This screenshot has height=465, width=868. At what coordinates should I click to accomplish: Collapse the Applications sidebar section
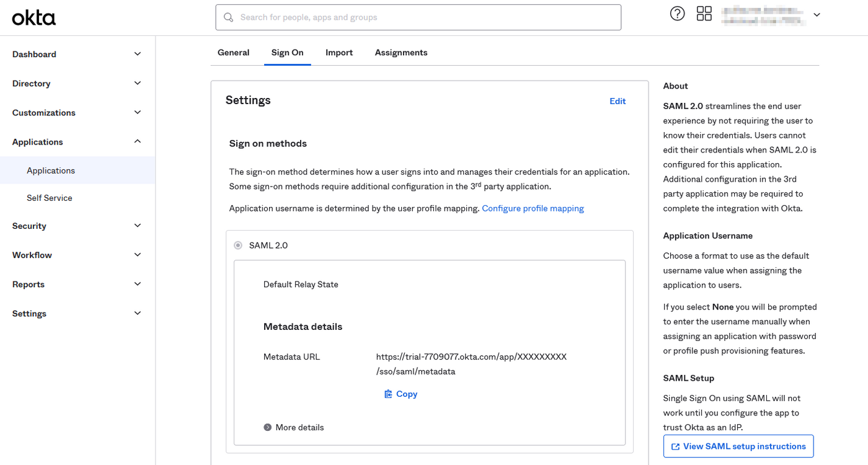(138, 141)
